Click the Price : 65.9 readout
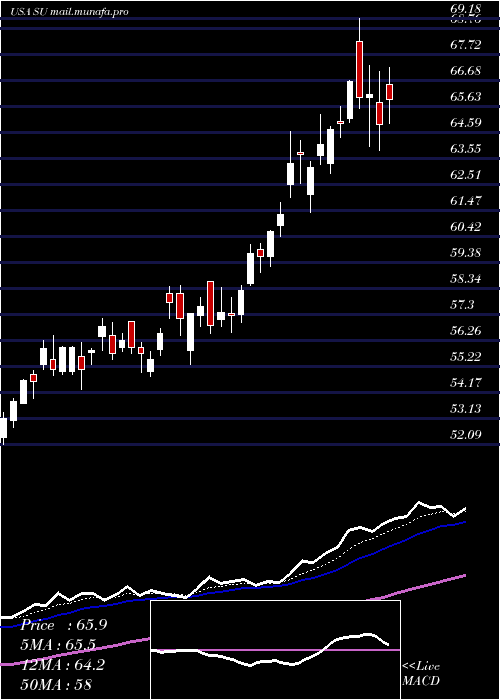This screenshot has height=700, width=500. [64, 625]
